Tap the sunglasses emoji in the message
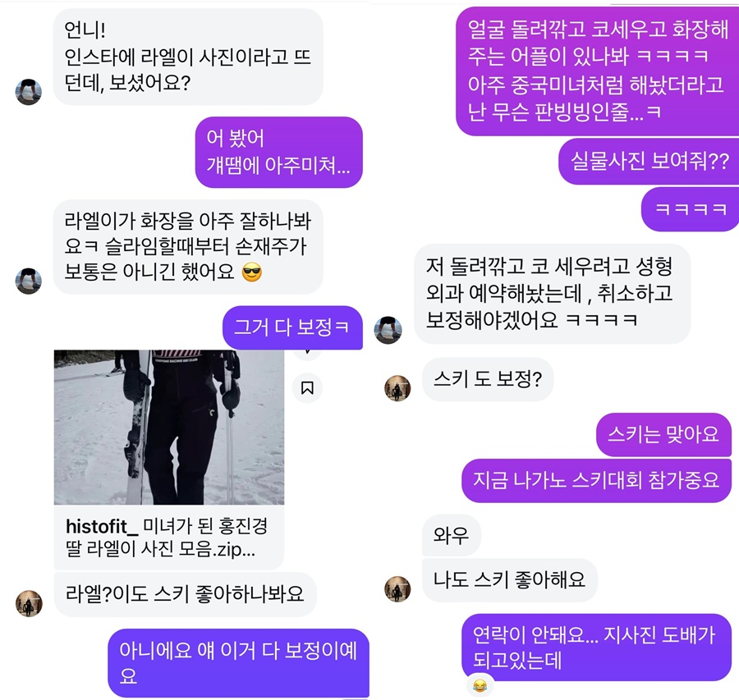739x700 pixels. coord(252,272)
